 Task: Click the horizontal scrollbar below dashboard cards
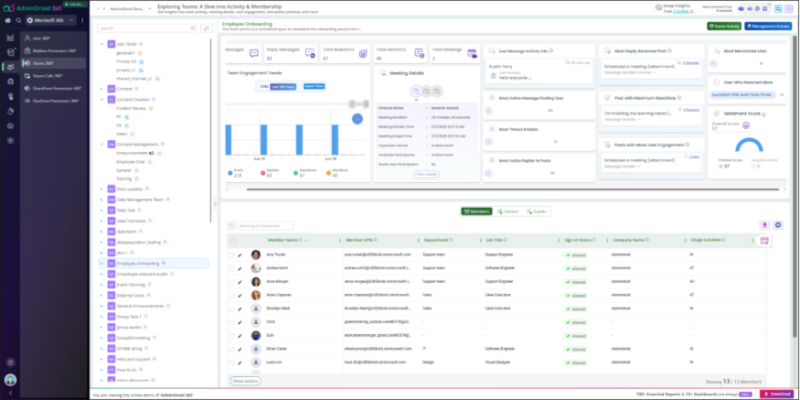[513, 190]
